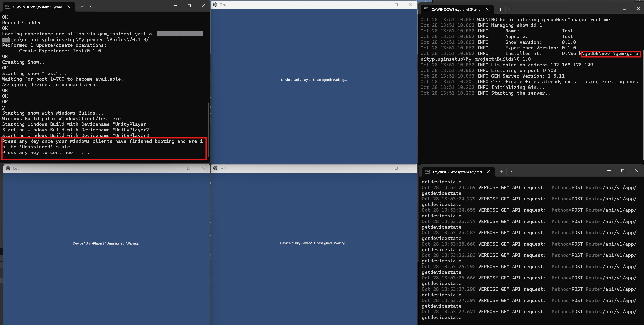Click 'Press any key to continue' terminal text
644x325 pixels.
click(46, 152)
